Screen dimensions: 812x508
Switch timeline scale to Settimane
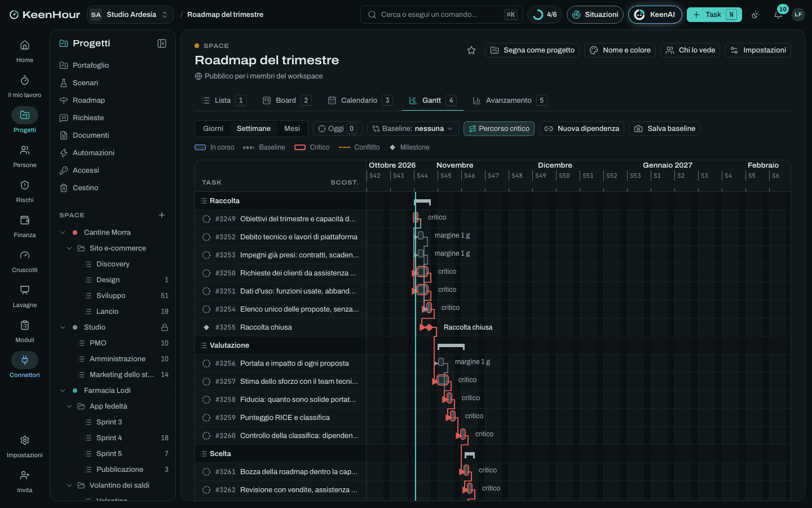(x=254, y=129)
